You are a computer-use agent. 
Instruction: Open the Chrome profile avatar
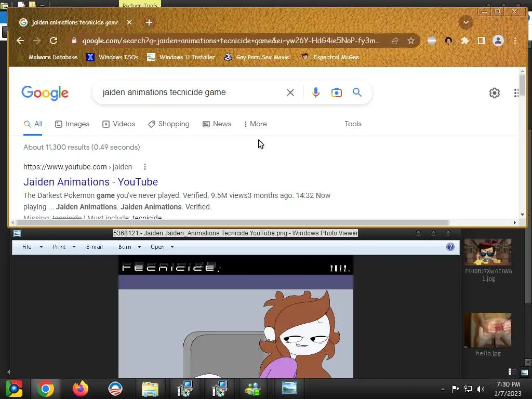tap(498, 41)
